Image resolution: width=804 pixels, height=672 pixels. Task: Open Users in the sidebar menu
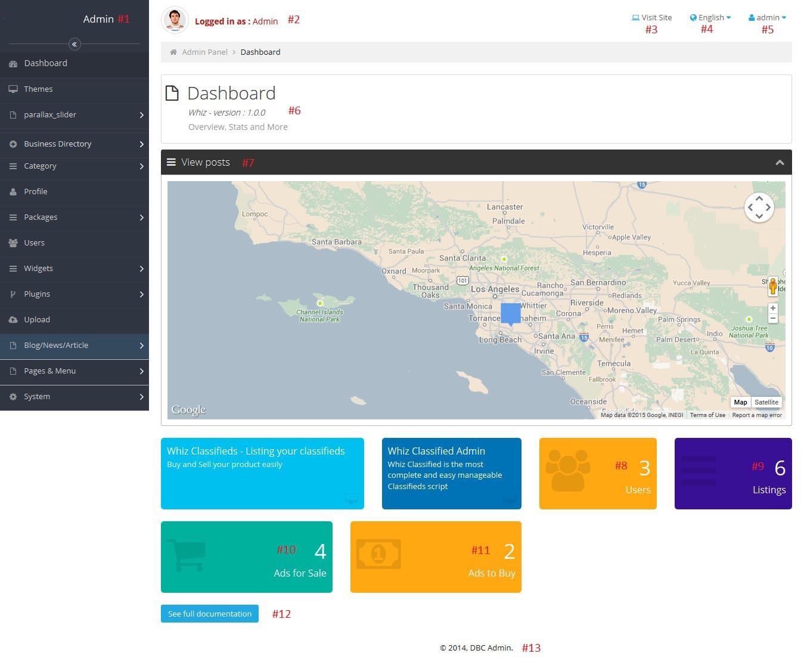pos(74,243)
